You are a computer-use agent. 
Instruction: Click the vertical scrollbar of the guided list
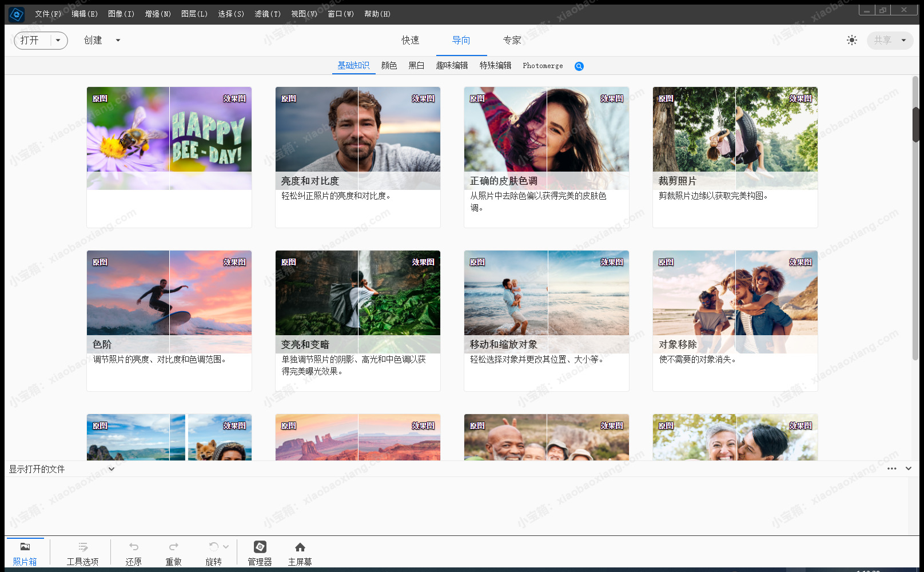click(915, 124)
